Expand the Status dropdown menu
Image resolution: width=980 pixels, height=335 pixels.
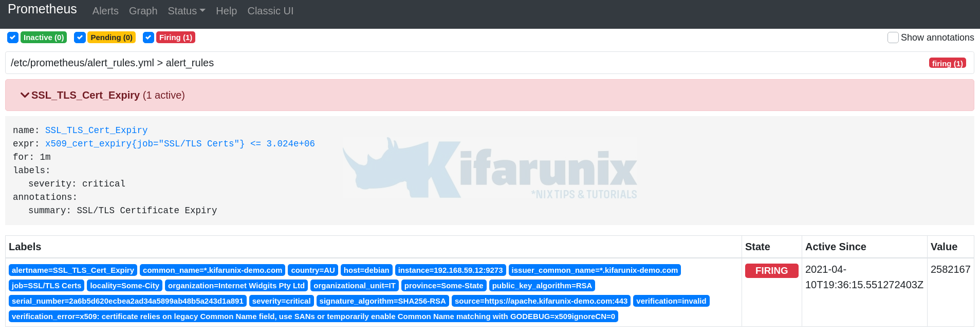point(186,11)
